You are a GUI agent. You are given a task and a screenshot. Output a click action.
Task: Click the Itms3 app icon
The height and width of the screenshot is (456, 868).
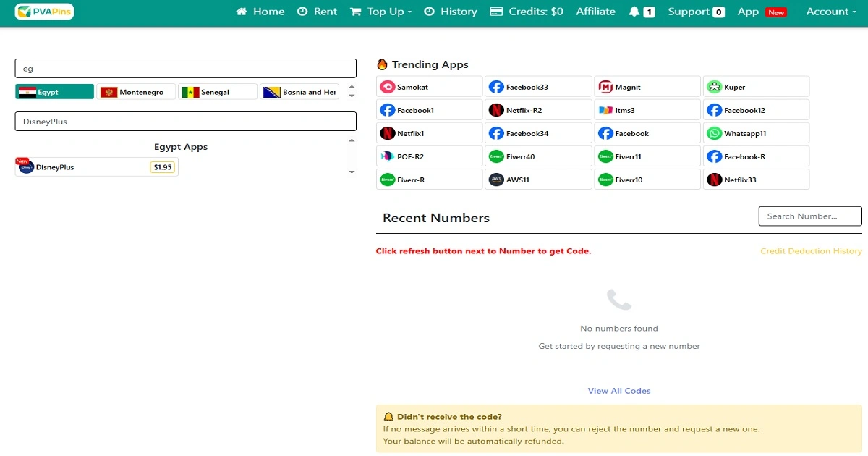pos(605,110)
